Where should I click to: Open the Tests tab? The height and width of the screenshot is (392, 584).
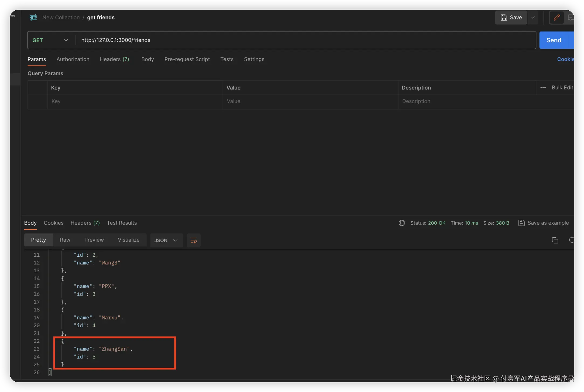point(227,59)
